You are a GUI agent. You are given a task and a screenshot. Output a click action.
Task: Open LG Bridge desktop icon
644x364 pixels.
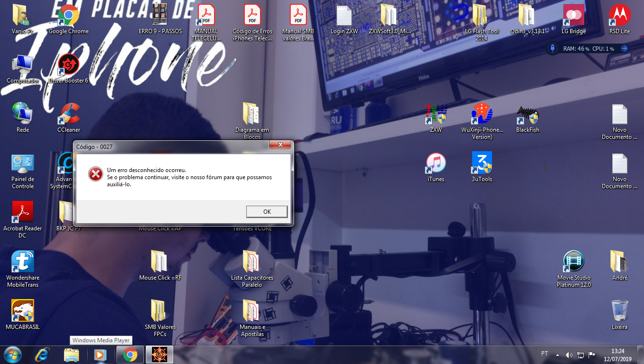click(x=573, y=16)
